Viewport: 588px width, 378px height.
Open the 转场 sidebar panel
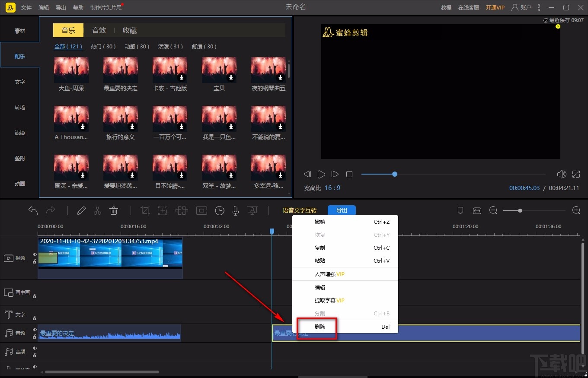click(20, 108)
